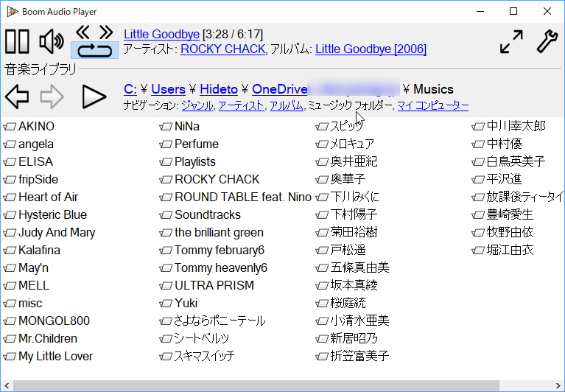Open the ELISA folder
Screen dimensions: 565x392
click(28, 162)
